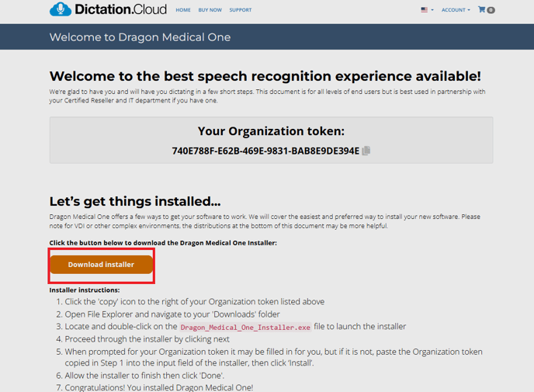
Task: Go to the HOME menu item
Action: tap(183, 10)
